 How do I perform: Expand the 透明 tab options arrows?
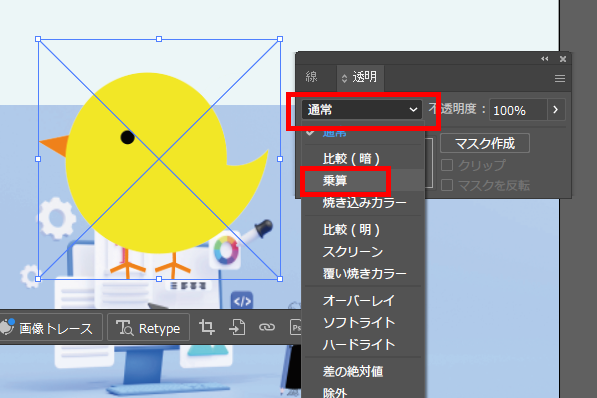(x=344, y=78)
